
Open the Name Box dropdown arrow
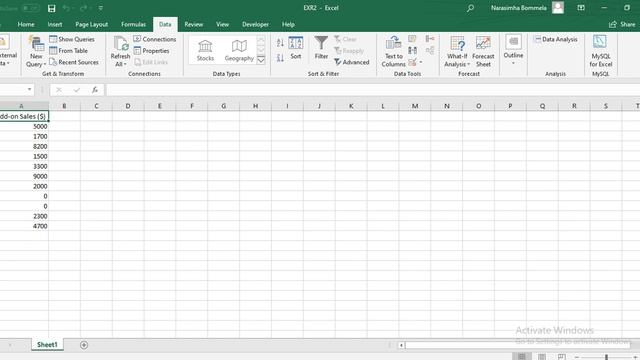pyautogui.click(x=29, y=90)
